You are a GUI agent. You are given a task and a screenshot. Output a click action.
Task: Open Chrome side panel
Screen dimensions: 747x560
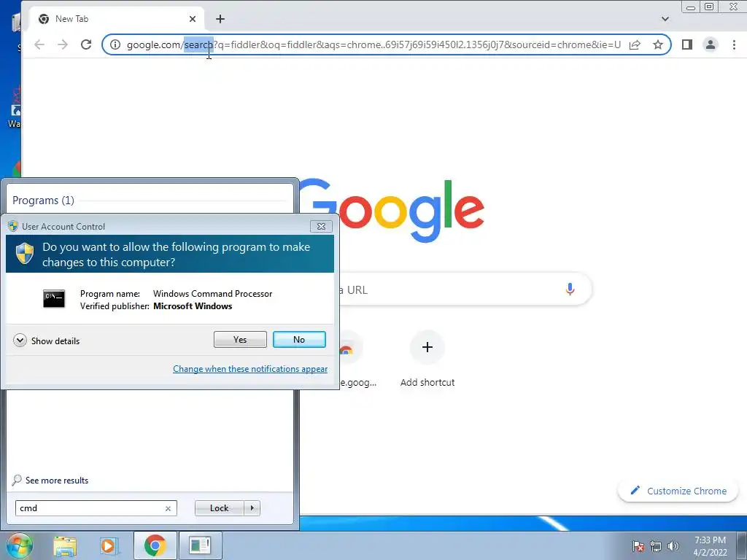[x=687, y=44]
